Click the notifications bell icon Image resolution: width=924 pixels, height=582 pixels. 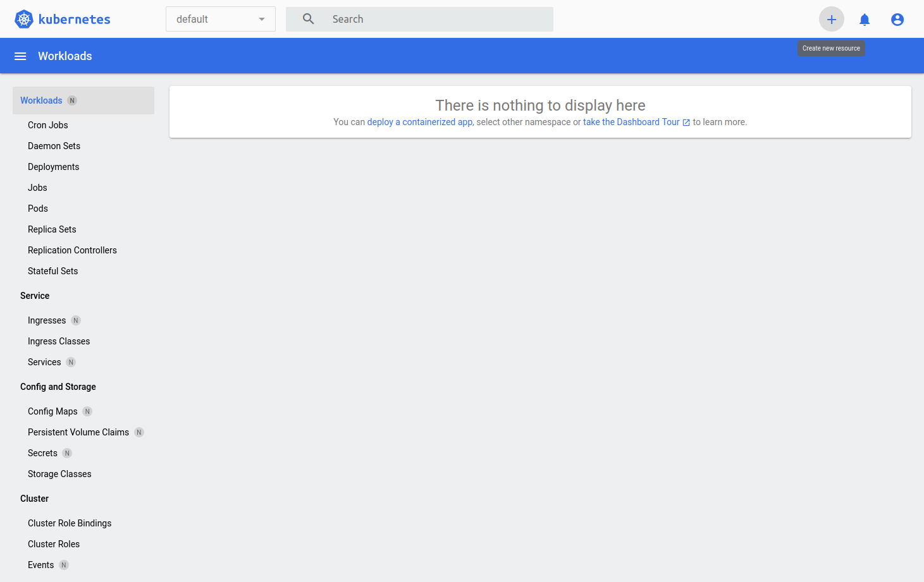click(864, 19)
